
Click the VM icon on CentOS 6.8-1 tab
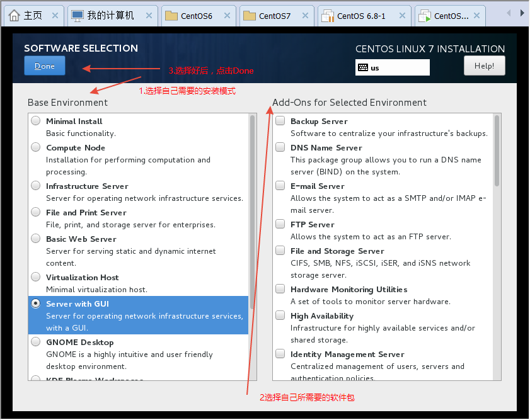pyautogui.click(x=328, y=16)
